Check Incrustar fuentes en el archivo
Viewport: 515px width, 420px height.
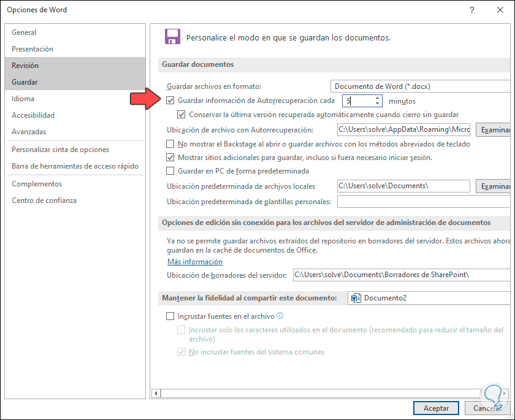point(169,316)
